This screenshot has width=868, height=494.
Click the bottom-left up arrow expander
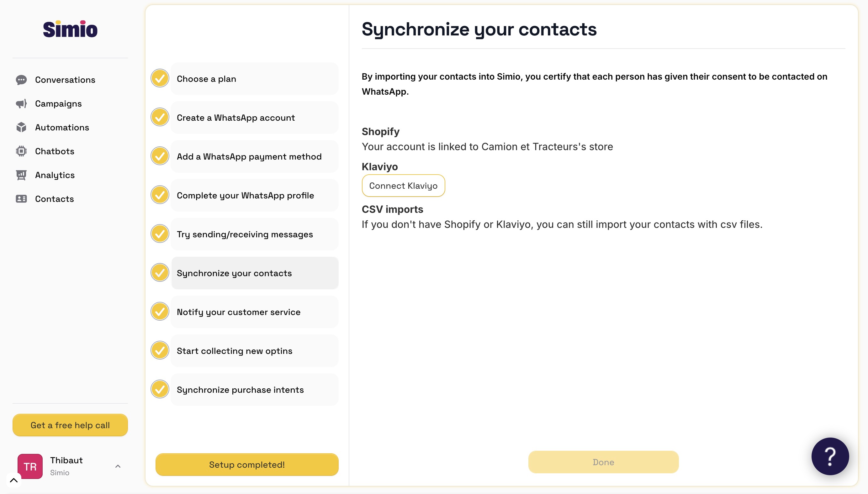click(13, 480)
